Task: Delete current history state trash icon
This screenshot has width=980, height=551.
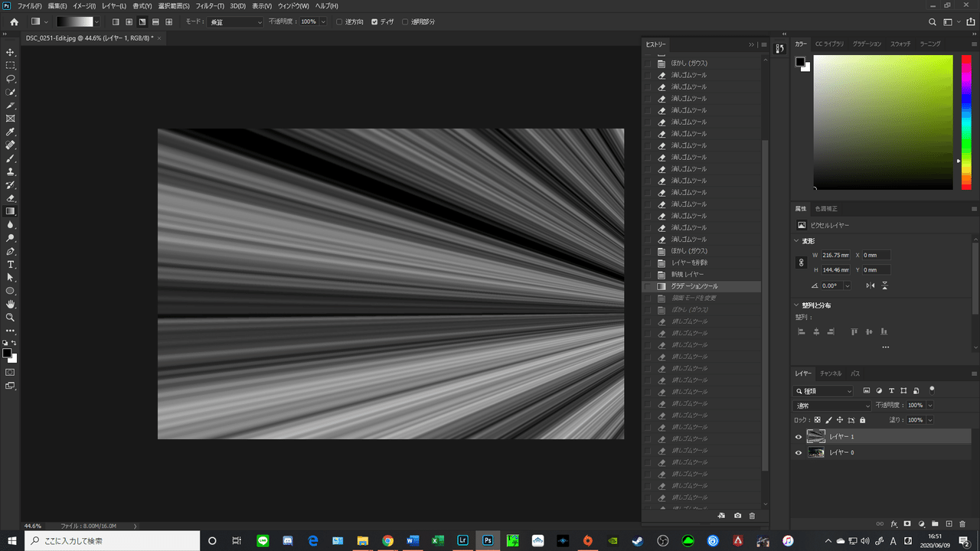Action: 752,516
